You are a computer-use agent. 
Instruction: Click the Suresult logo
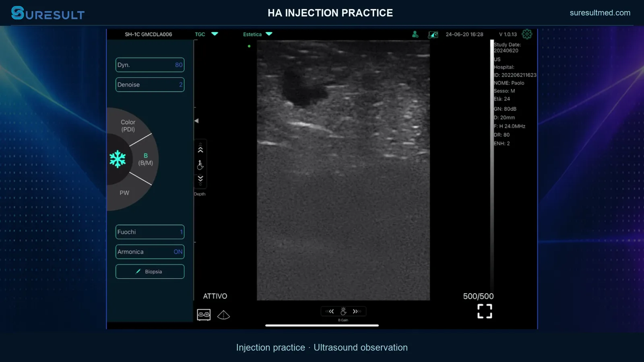pyautogui.click(x=48, y=13)
